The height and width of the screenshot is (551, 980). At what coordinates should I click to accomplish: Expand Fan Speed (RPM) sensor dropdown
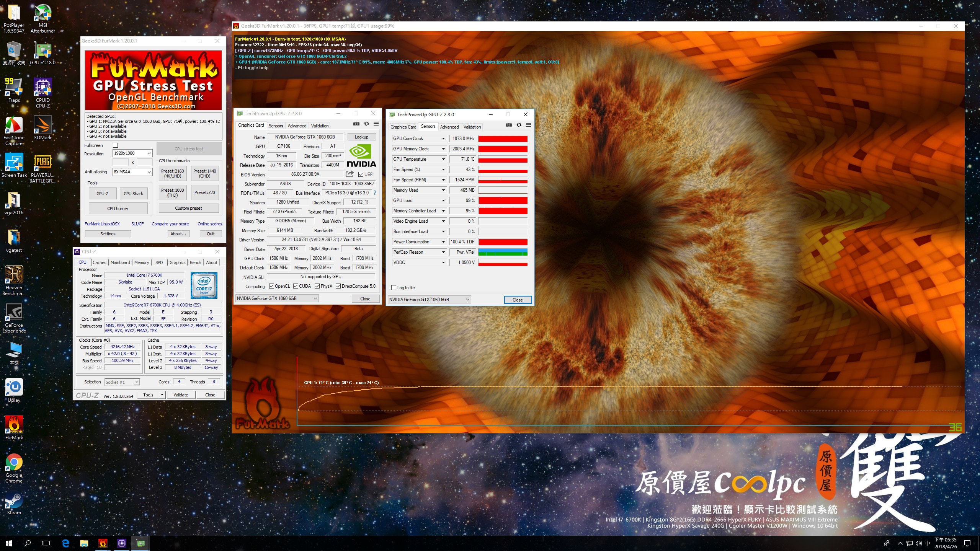click(443, 180)
